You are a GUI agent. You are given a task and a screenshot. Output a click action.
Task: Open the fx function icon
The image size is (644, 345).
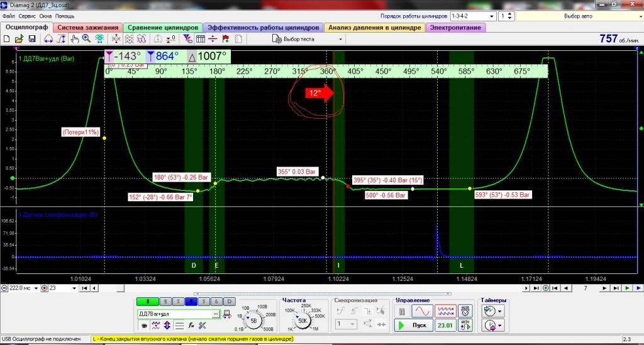click(191, 326)
